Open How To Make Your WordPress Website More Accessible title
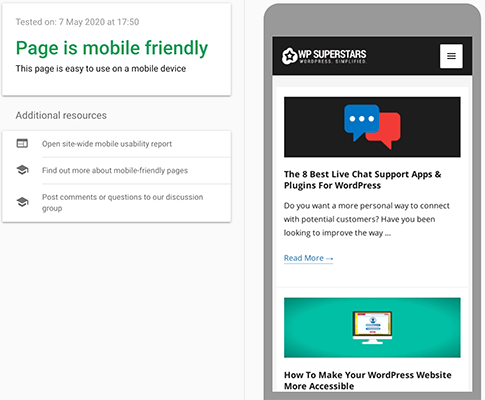 368,380
